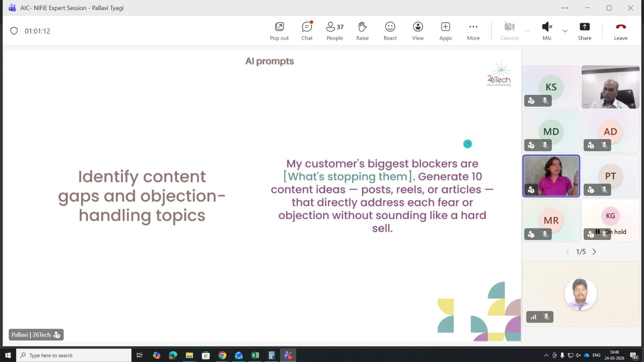Click the Share screen icon

[584, 31]
